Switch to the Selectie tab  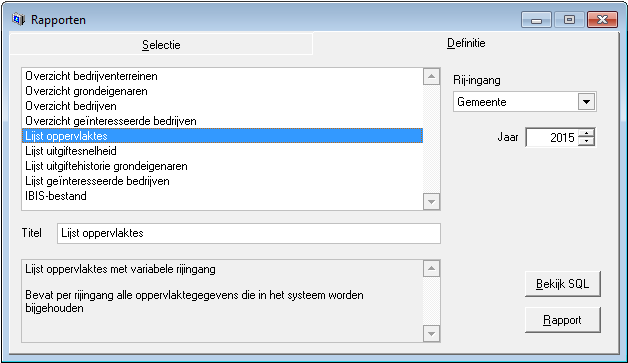[x=161, y=44]
